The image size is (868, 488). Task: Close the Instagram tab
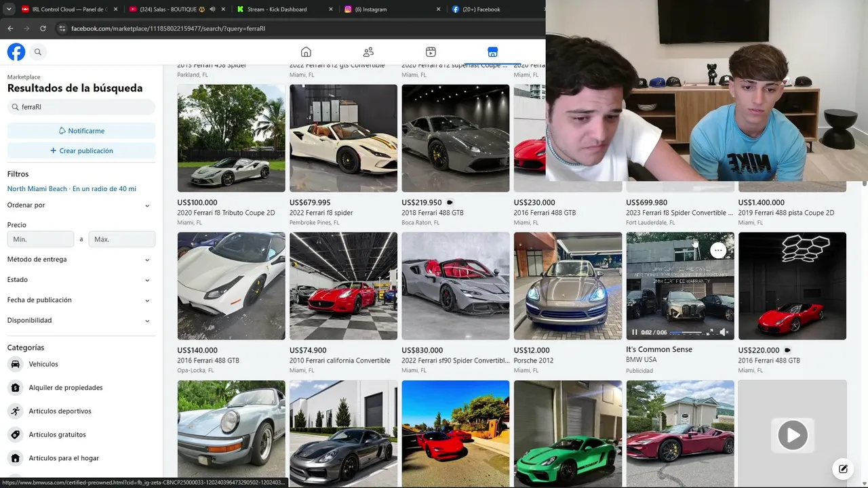[438, 9]
